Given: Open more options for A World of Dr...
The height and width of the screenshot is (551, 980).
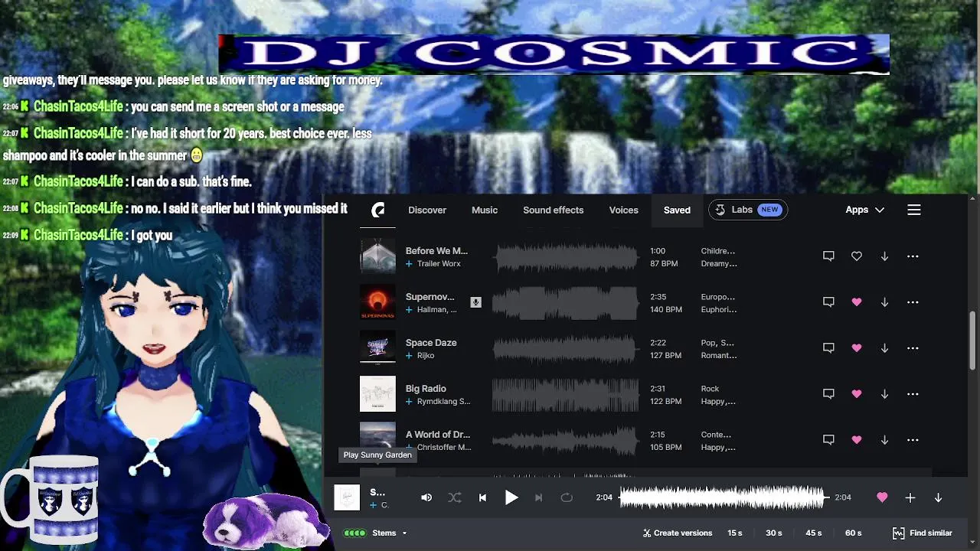Looking at the screenshot, I should point(913,440).
